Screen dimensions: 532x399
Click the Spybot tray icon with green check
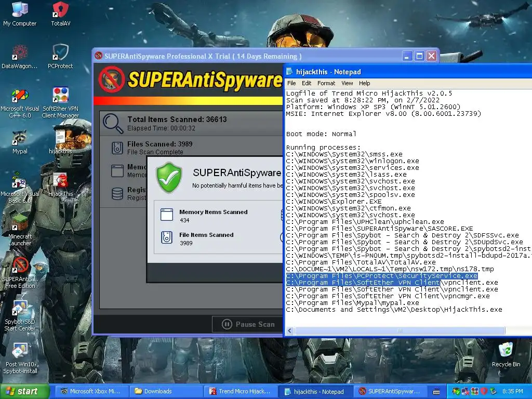(x=456, y=391)
